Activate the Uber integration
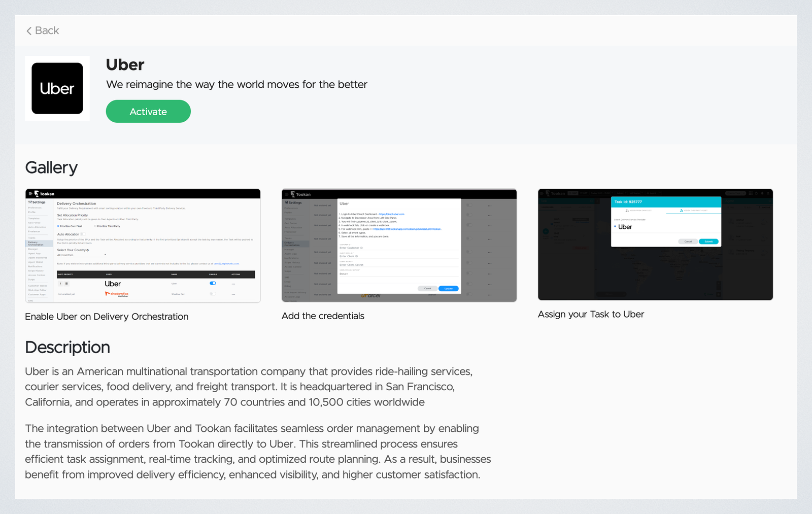This screenshot has height=514, width=812. 148,111
